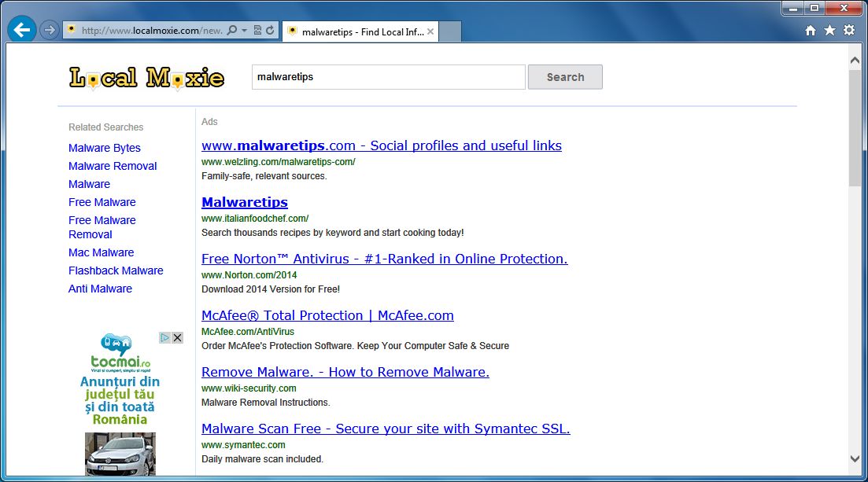Image resolution: width=868 pixels, height=482 pixels.
Task: Close the tocmai.ro banner ad
Action: tap(177, 337)
